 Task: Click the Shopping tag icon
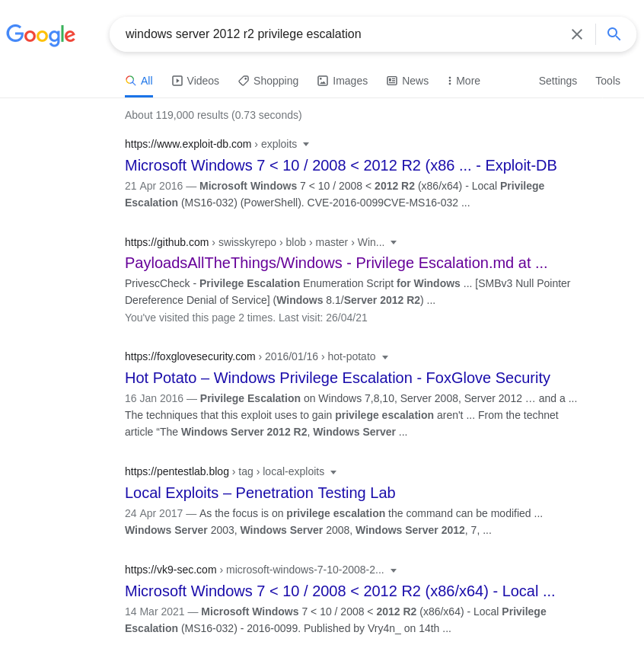pyautogui.click(x=244, y=81)
